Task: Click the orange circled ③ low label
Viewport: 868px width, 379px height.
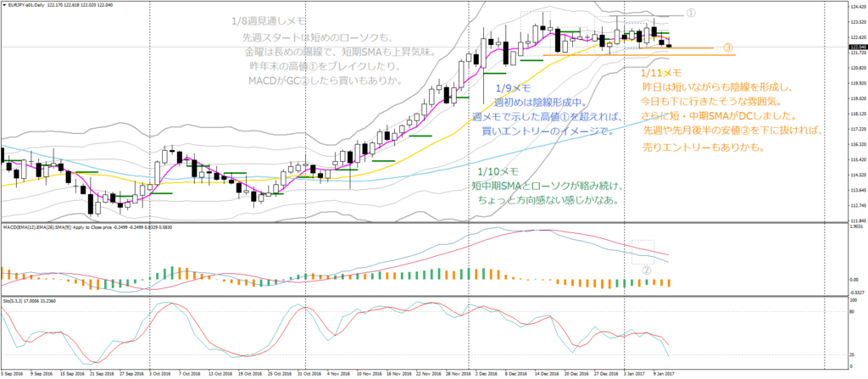Action: click(728, 47)
